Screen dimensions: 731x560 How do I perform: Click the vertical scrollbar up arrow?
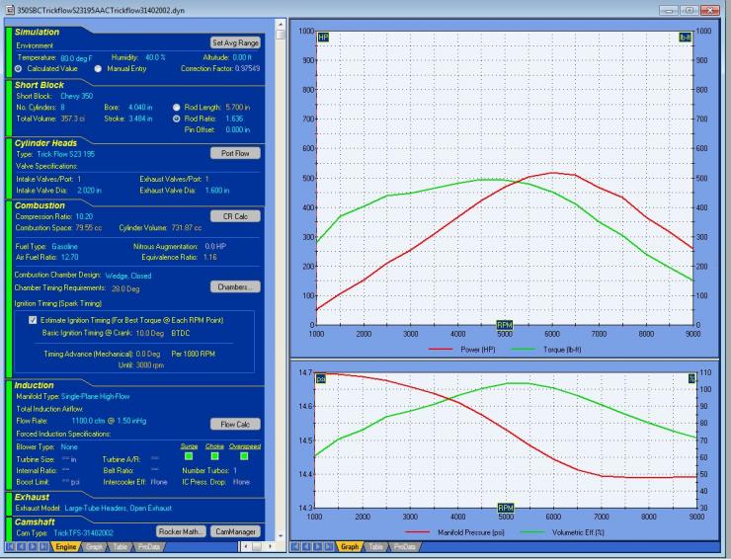tap(281, 24)
